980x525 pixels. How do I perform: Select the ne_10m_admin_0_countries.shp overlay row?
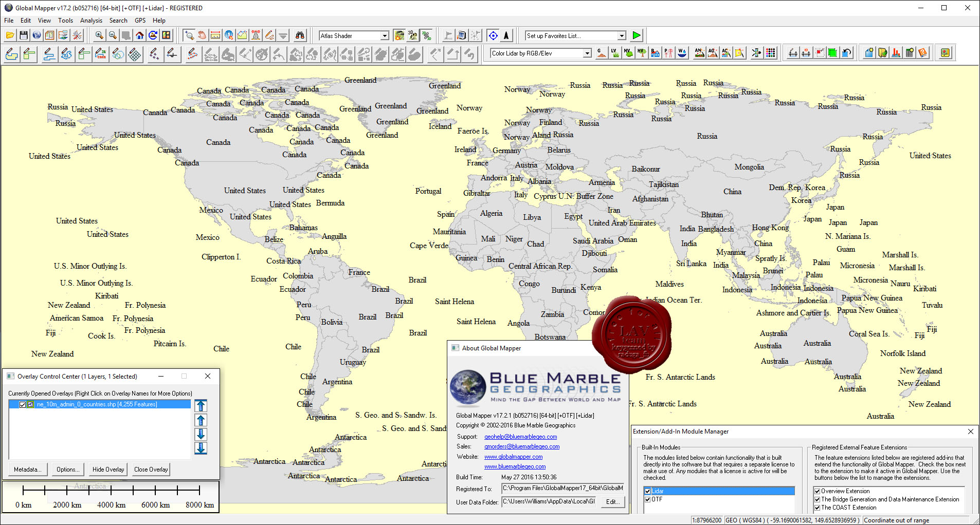coord(100,405)
